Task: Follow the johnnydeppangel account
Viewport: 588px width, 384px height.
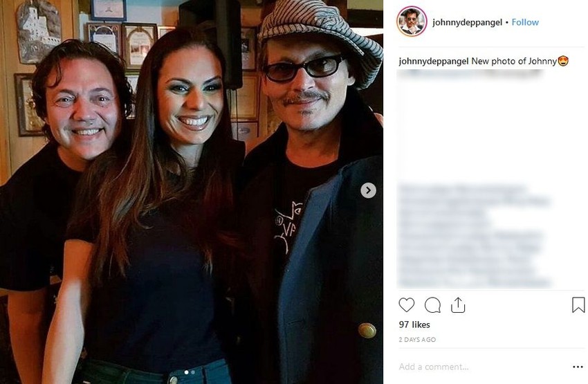Action: pyautogui.click(x=525, y=22)
